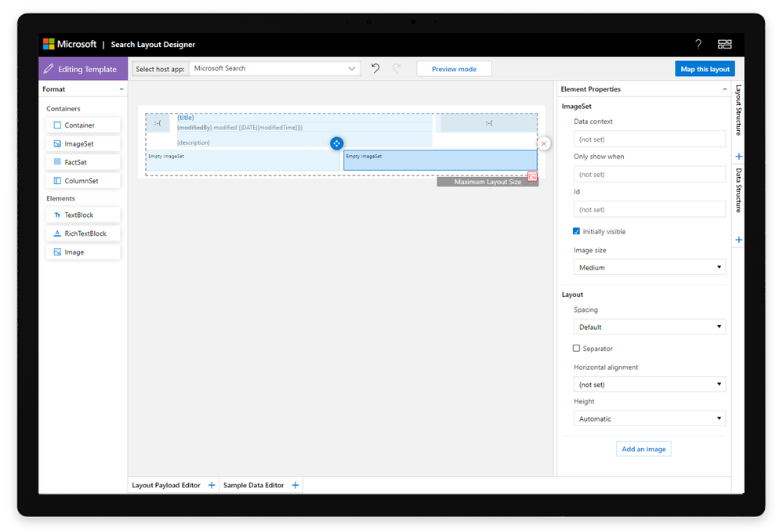Select the ColumnSet container icon
This screenshot has width=783, height=532.
click(57, 181)
